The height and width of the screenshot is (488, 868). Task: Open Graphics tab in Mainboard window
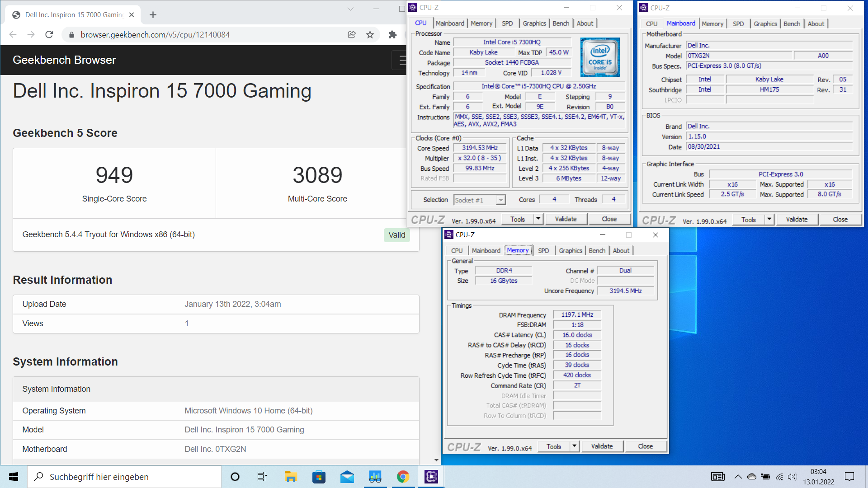point(765,24)
